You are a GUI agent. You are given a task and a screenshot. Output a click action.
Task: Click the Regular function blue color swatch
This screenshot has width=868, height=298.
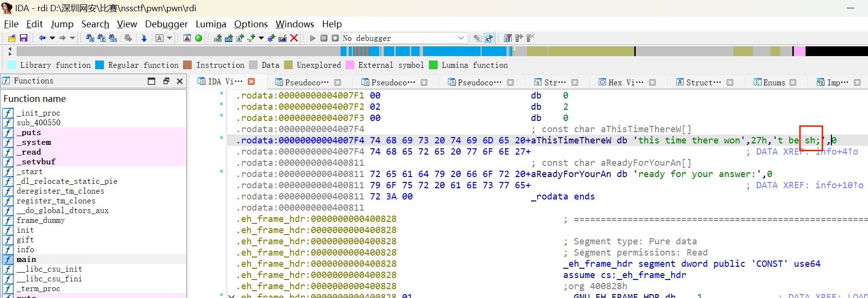pos(100,65)
